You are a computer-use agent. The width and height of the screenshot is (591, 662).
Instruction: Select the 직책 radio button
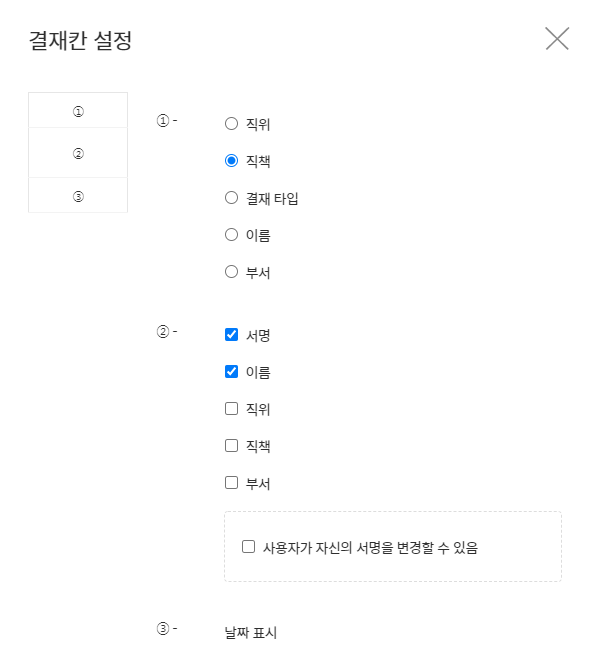pyautogui.click(x=231, y=161)
